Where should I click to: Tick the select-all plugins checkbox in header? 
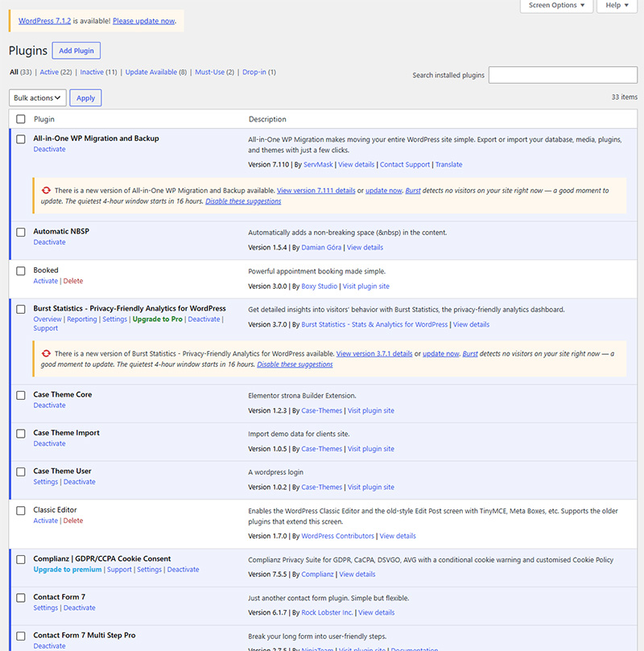click(x=21, y=119)
